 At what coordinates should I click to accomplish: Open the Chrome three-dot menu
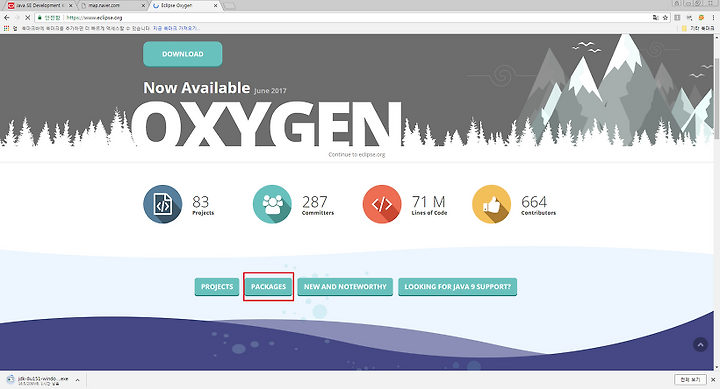(x=713, y=17)
